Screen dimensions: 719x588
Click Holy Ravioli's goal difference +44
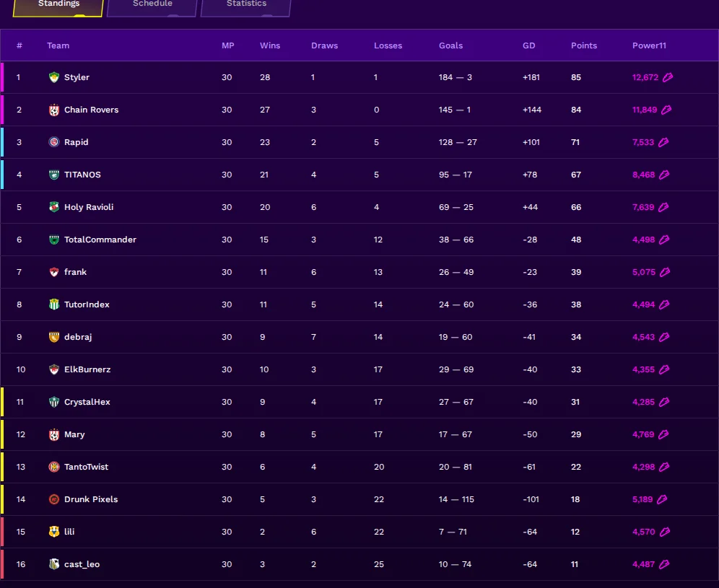tap(530, 207)
